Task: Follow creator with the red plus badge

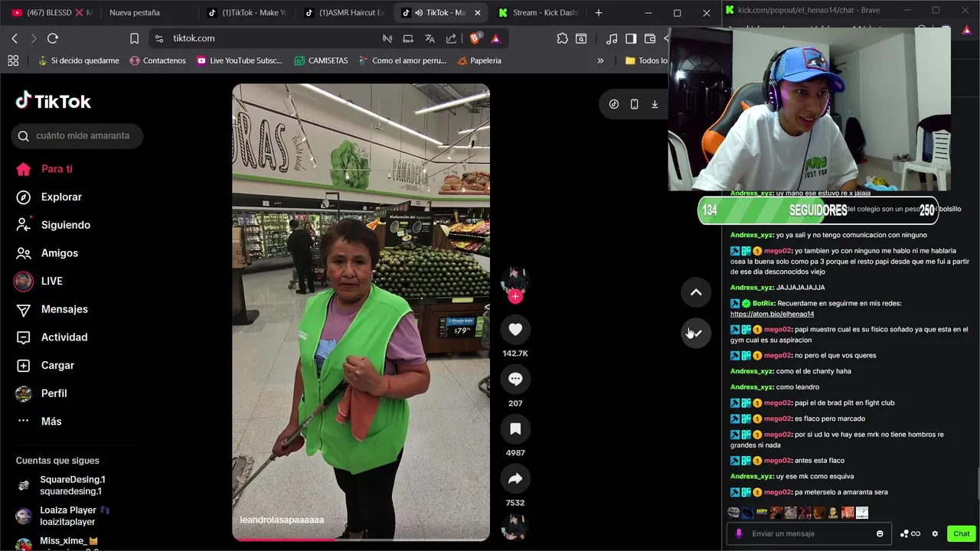Action: coord(515,296)
